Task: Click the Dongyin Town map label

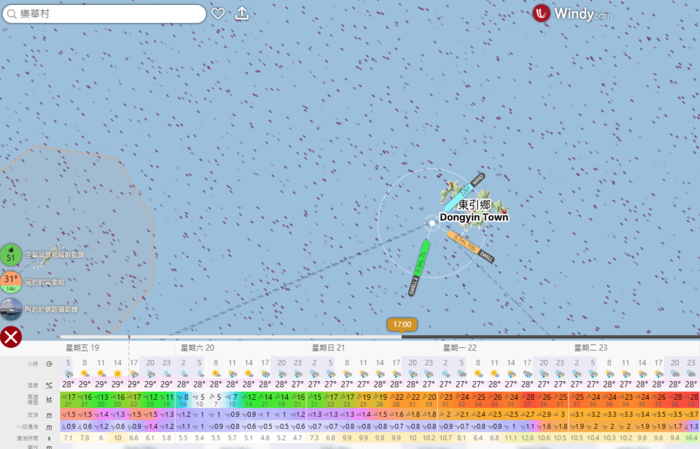Action: point(474,217)
